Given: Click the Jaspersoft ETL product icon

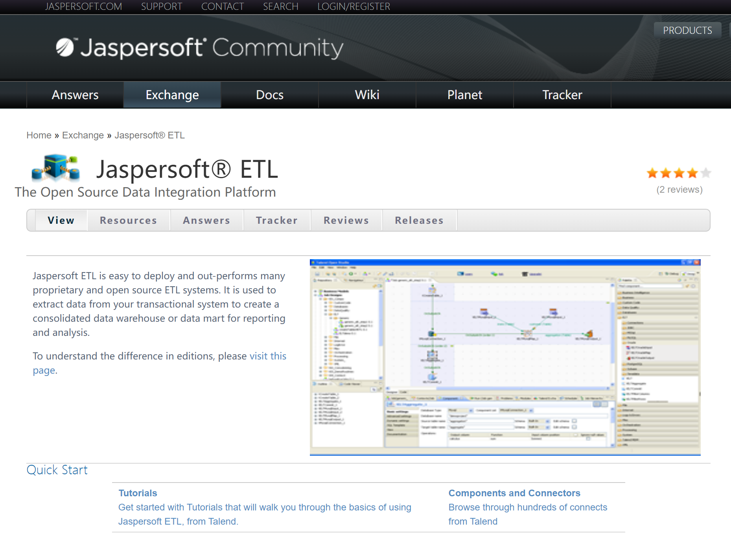Looking at the screenshot, I should pyautogui.click(x=56, y=168).
